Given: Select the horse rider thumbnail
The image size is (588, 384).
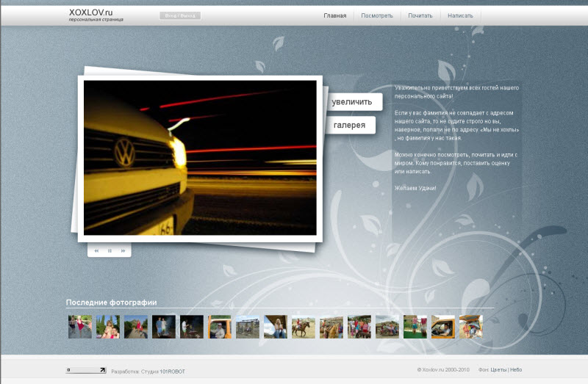Looking at the screenshot, I should coord(304,327).
